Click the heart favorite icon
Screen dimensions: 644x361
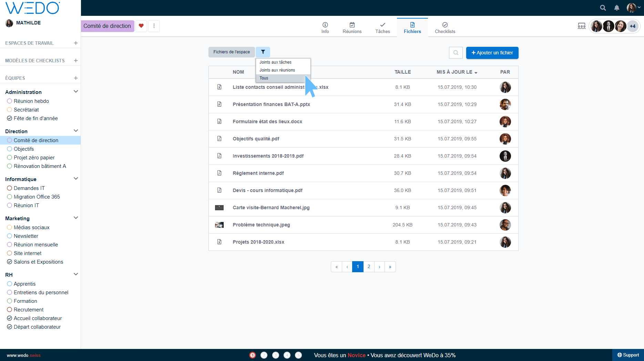[x=141, y=26]
